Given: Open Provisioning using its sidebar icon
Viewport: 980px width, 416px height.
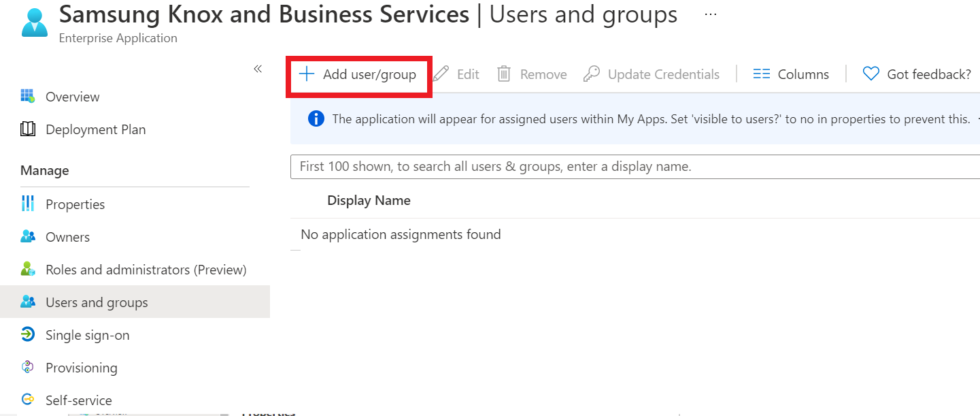Looking at the screenshot, I should pyautogui.click(x=29, y=367).
